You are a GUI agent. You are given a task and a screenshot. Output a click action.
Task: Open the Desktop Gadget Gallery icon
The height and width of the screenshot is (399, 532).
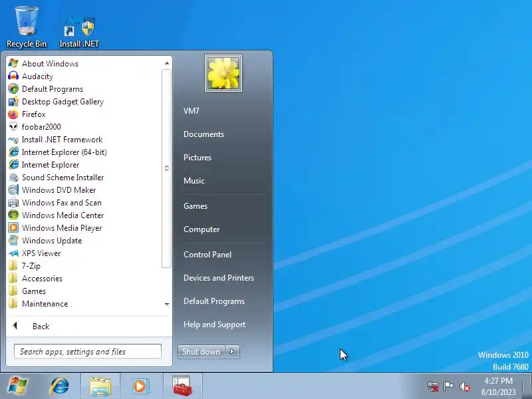tap(13, 102)
